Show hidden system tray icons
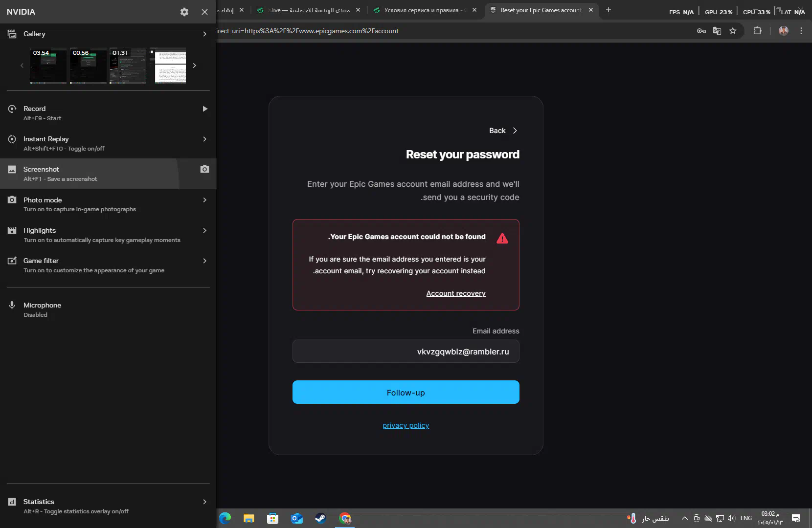 [684, 518]
